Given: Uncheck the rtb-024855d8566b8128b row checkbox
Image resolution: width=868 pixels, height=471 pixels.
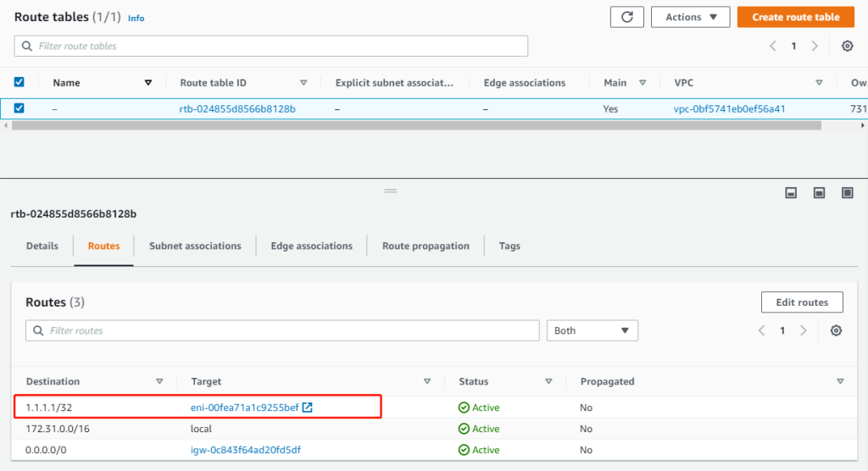Looking at the screenshot, I should coord(19,108).
